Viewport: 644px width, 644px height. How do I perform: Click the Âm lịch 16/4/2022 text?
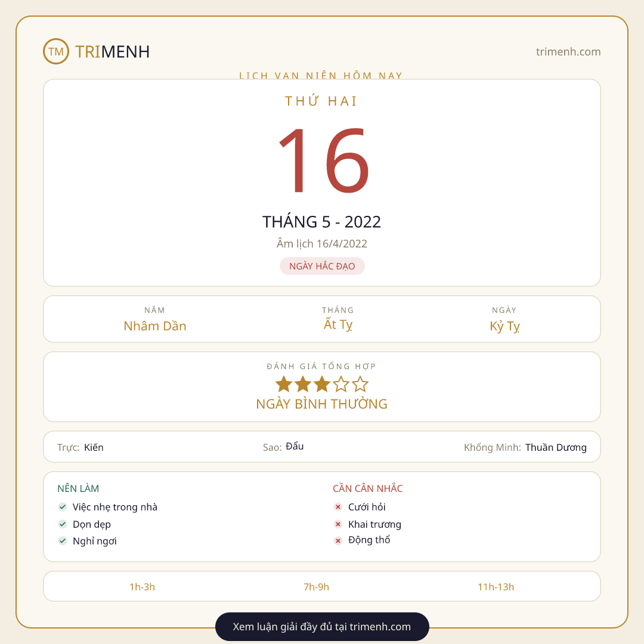point(321,243)
